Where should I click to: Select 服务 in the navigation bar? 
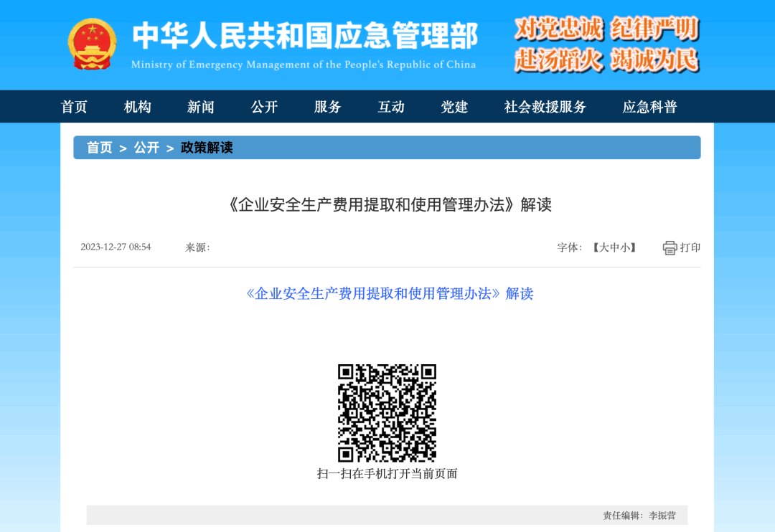click(x=328, y=107)
